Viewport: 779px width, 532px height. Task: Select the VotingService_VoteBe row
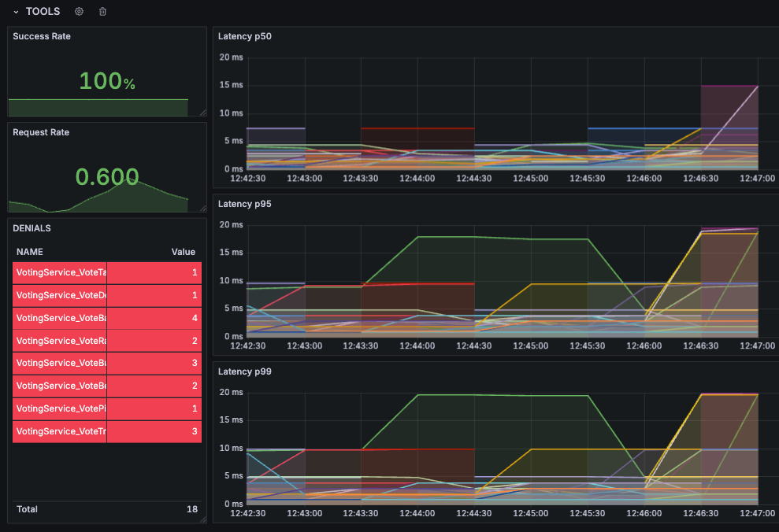(107, 386)
